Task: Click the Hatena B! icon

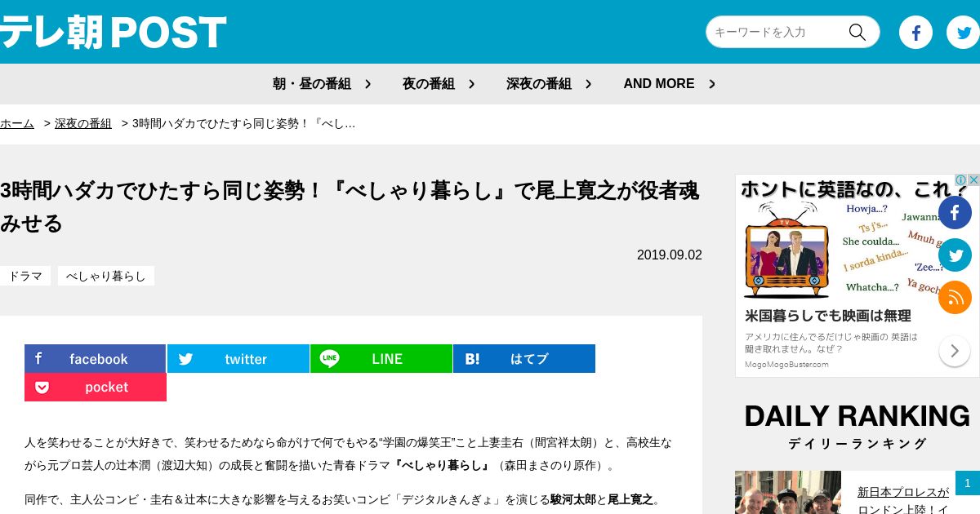Action: [472, 359]
